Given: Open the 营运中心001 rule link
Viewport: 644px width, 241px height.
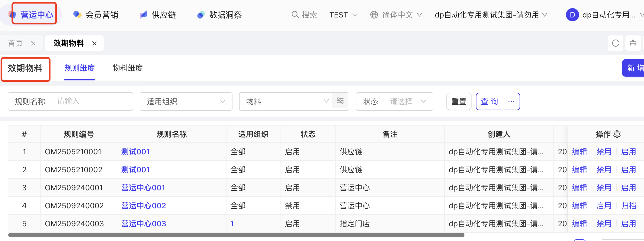Looking at the screenshot, I should (x=143, y=188).
